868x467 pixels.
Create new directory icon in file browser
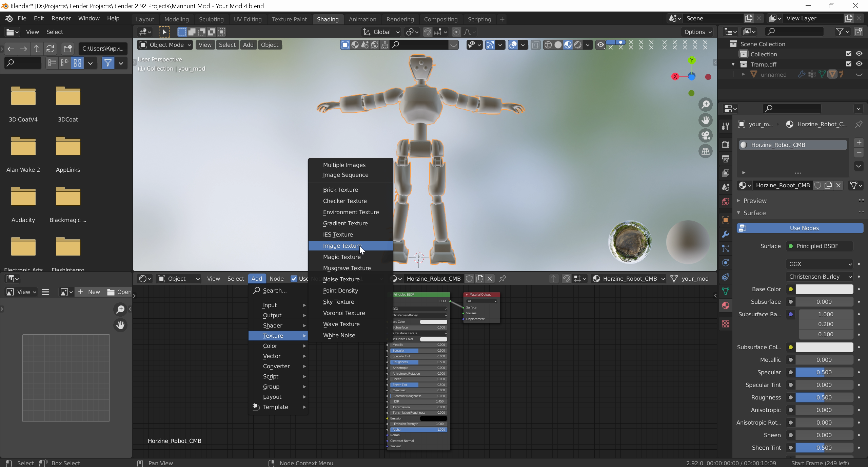pos(67,49)
